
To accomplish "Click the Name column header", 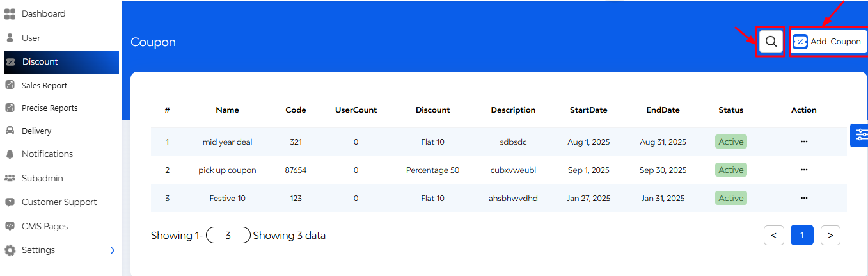I will coord(227,110).
